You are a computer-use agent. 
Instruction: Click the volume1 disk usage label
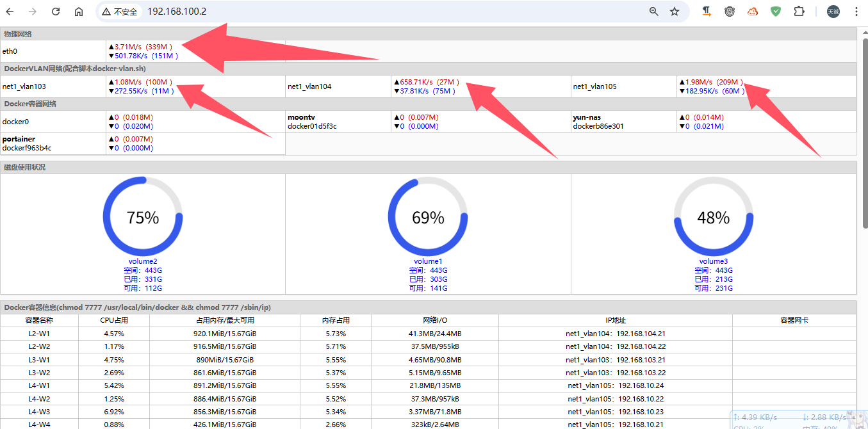coord(428,261)
